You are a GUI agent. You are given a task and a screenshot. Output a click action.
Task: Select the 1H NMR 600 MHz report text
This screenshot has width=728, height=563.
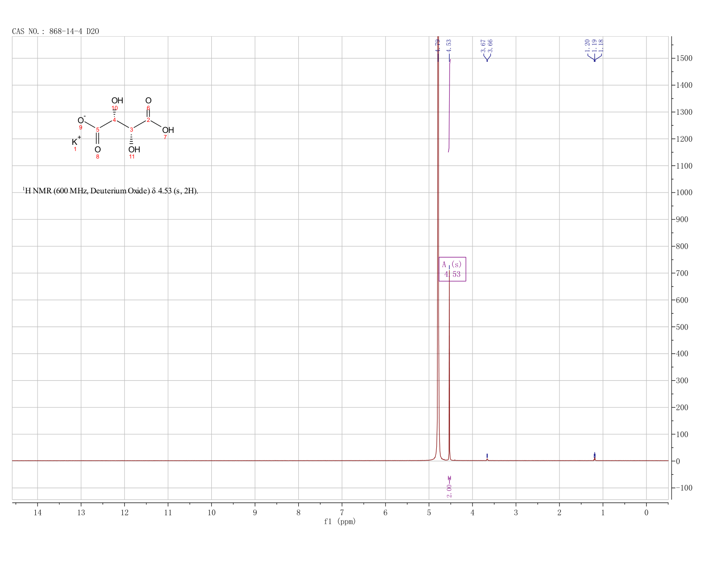(x=110, y=191)
